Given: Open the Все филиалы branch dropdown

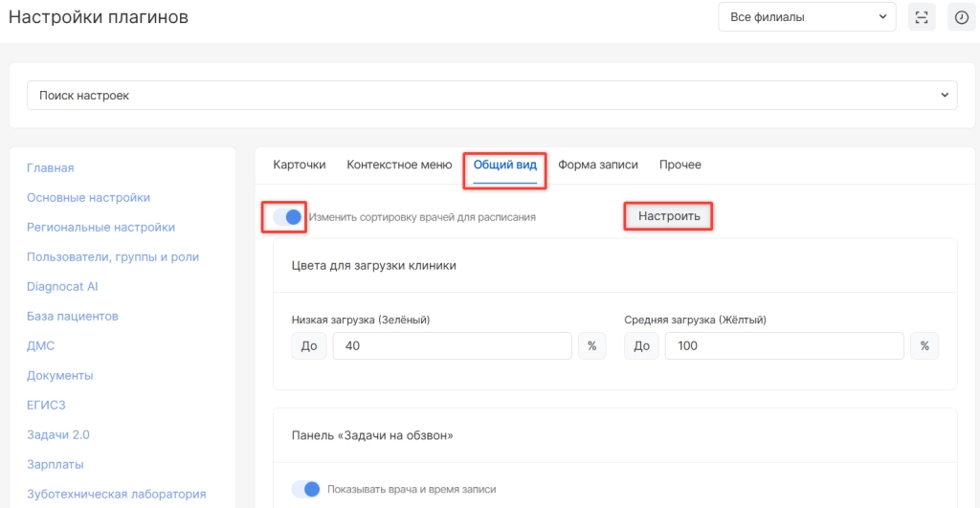Looking at the screenshot, I should 807,17.
